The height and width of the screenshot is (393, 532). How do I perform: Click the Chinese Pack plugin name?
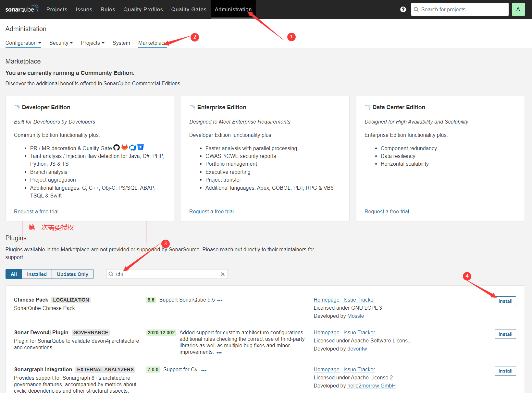pos(31,300)
